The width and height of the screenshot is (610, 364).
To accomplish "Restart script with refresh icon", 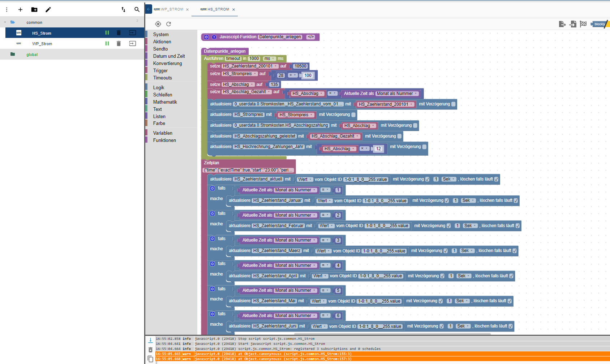I will (168, 24).
